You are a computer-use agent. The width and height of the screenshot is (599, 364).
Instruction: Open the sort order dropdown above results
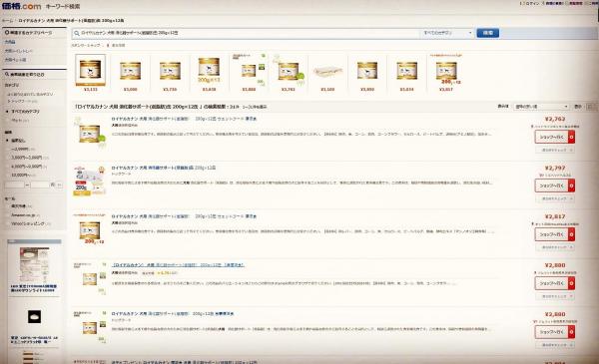tap(541, 107)
